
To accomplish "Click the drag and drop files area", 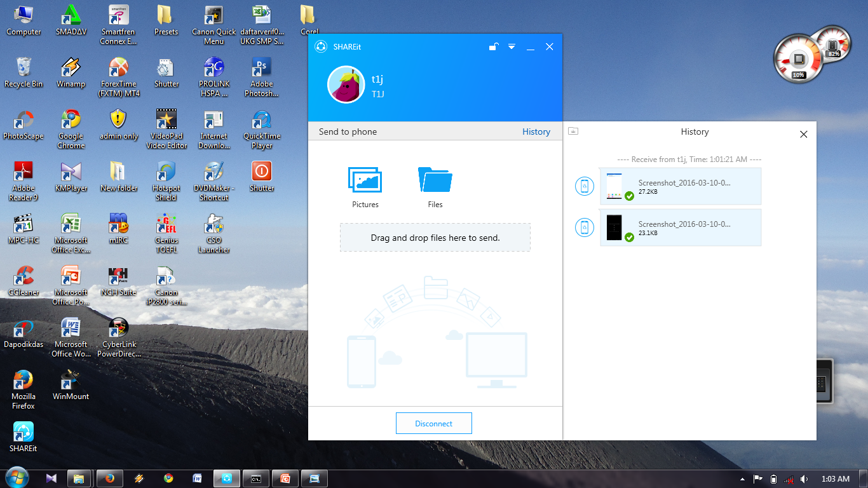I will tap(435, 238).
